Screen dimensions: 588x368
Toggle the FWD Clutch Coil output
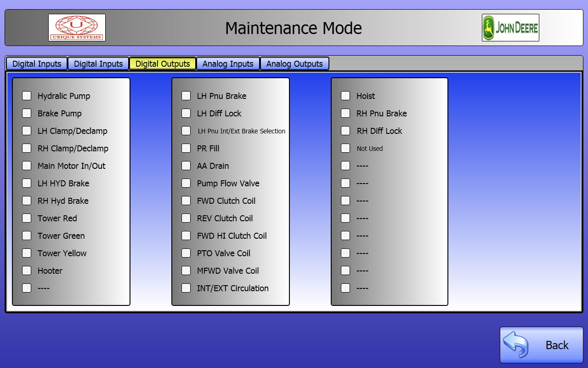click(186, 201)
